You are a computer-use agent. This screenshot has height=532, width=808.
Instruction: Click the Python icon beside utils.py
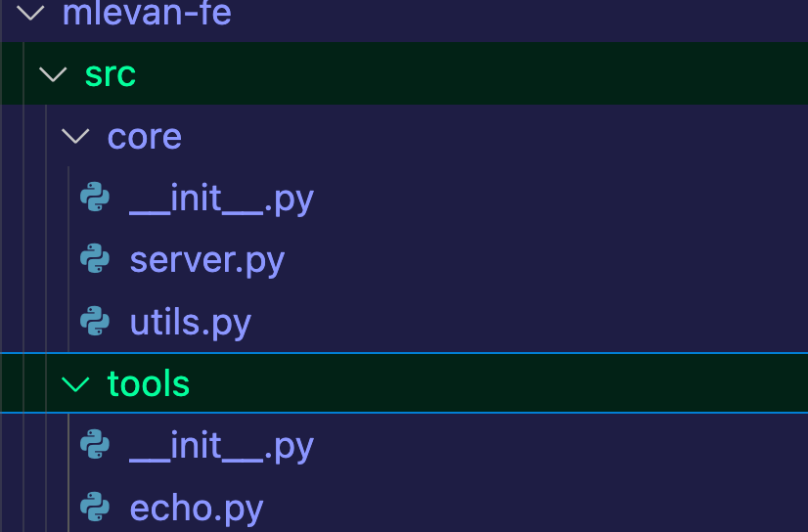tap(95, 322)
